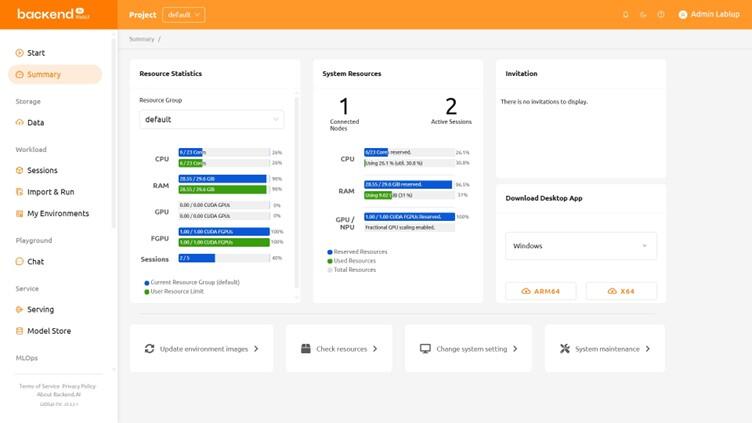Viewport: 752px width, 423px height.
Task: Go to the My Environments menu item
Action: [x=55, y=213]
